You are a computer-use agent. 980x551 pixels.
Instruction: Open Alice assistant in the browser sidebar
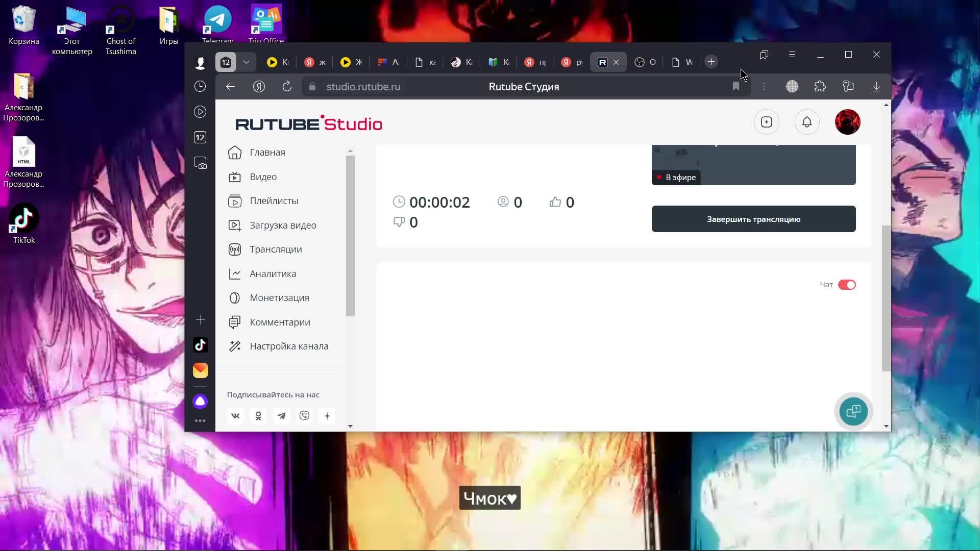tap(200, 402)
